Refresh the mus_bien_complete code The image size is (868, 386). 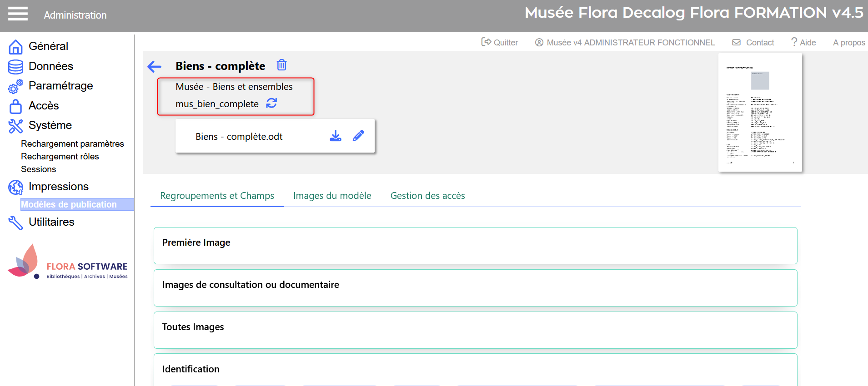point(271,104)
